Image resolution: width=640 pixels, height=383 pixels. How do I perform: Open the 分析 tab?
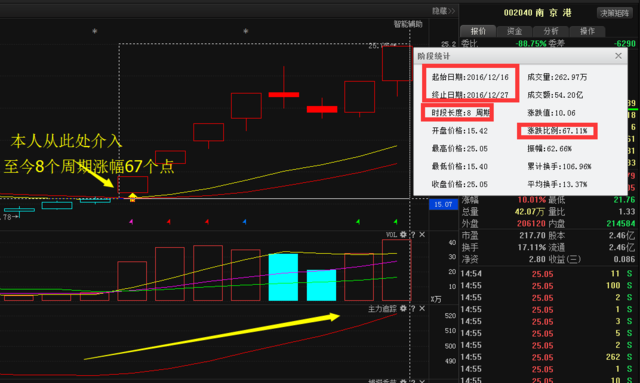(551, 31)
